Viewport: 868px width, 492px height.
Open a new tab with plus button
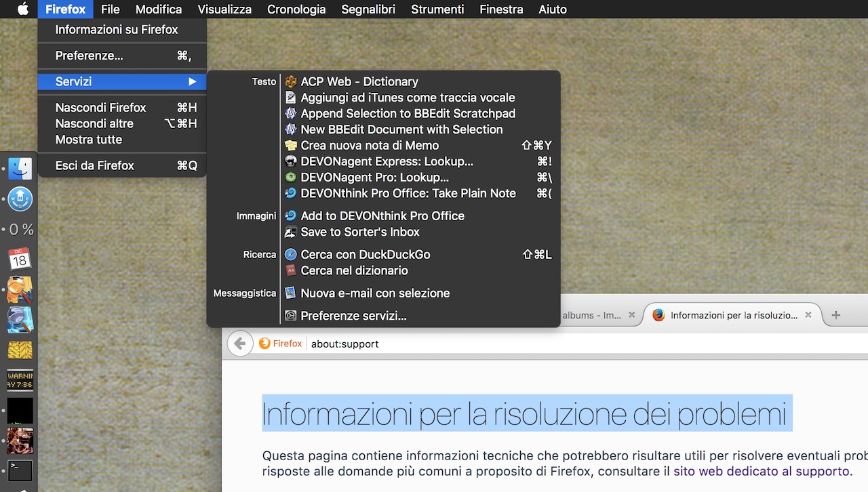tap(836, 315)
